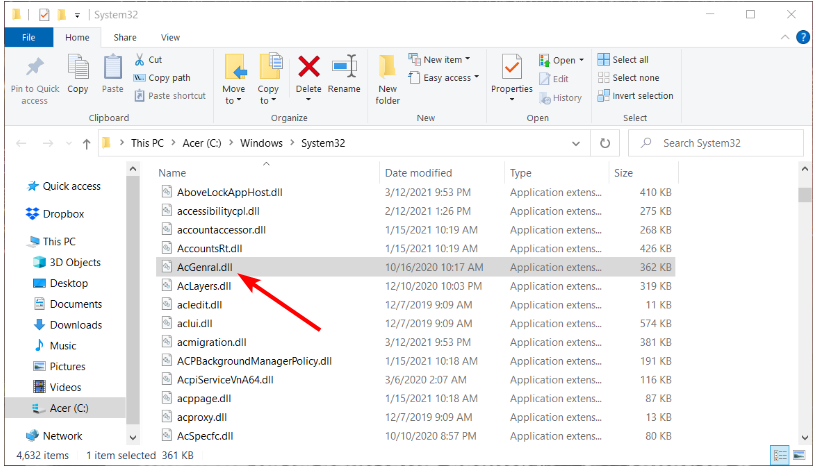Viewport: 816px width, 468px height.
Task: Invert selection of files
Action: pos(635,96)
